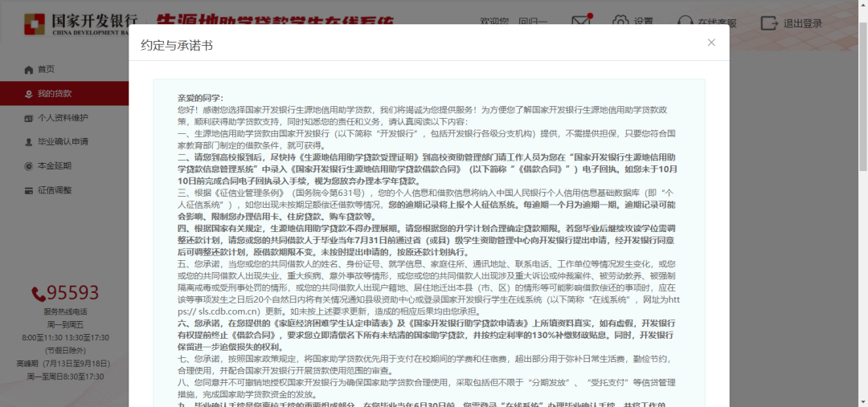Click the home icon beside 首页
Viewport: 868px width, 407px height.
[29, 70]
